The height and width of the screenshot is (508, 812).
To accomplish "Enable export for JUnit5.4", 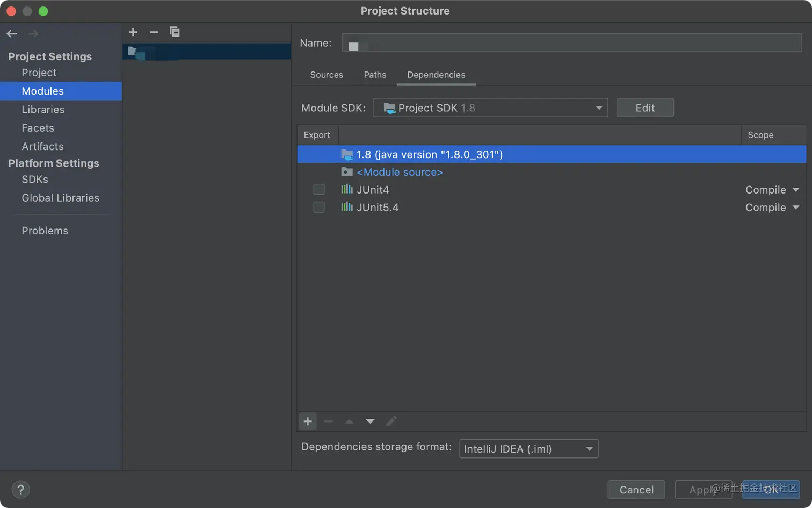I will 319,208.
